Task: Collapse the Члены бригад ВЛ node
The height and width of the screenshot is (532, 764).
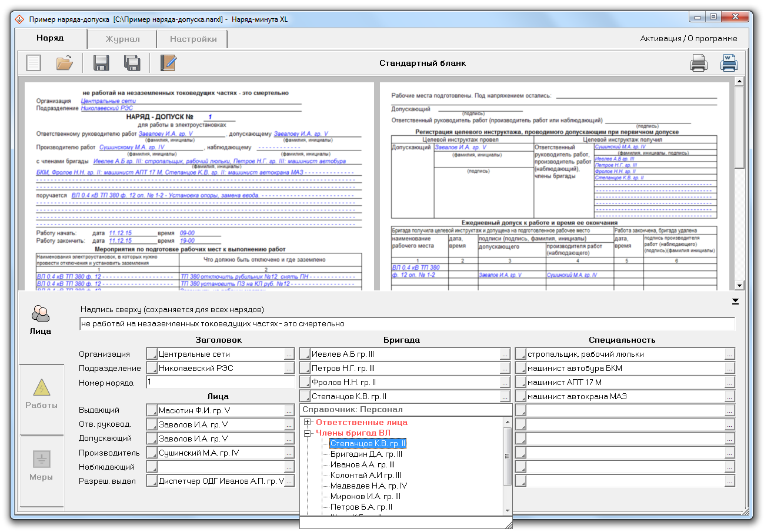Action: coord(308,433)
